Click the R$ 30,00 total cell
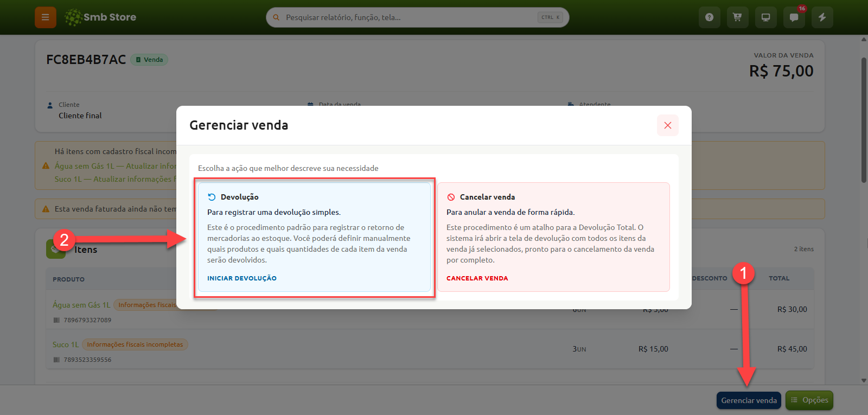 pyautogui.click(x=792, y=309)
